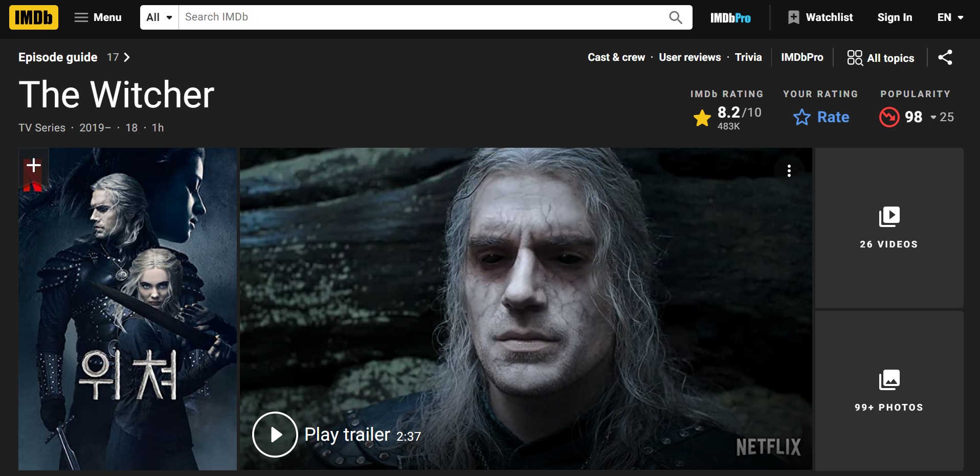Viewport: 980px width, 476px height.
Task: Open Trivia
Action: coord(748,57)
